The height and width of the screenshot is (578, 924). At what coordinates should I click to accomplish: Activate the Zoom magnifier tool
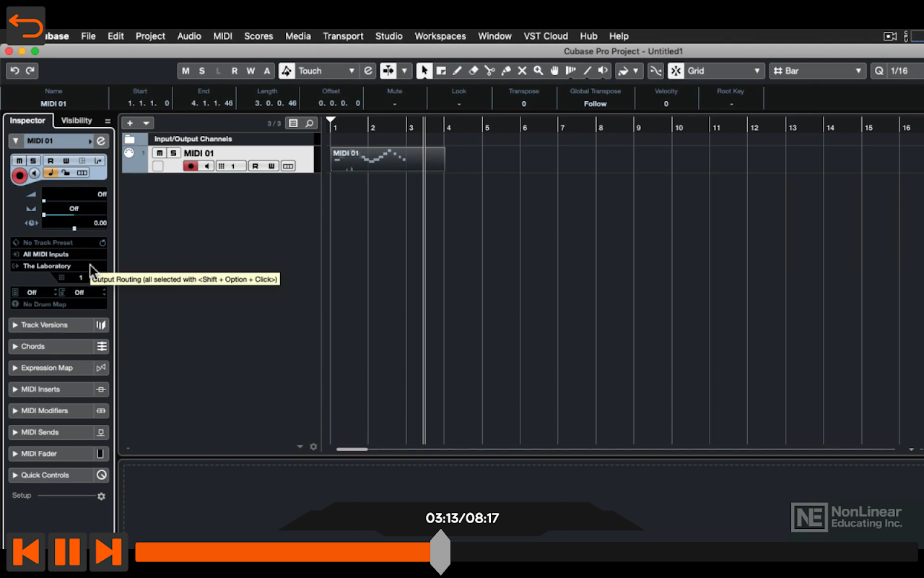[x=539, y=71]
